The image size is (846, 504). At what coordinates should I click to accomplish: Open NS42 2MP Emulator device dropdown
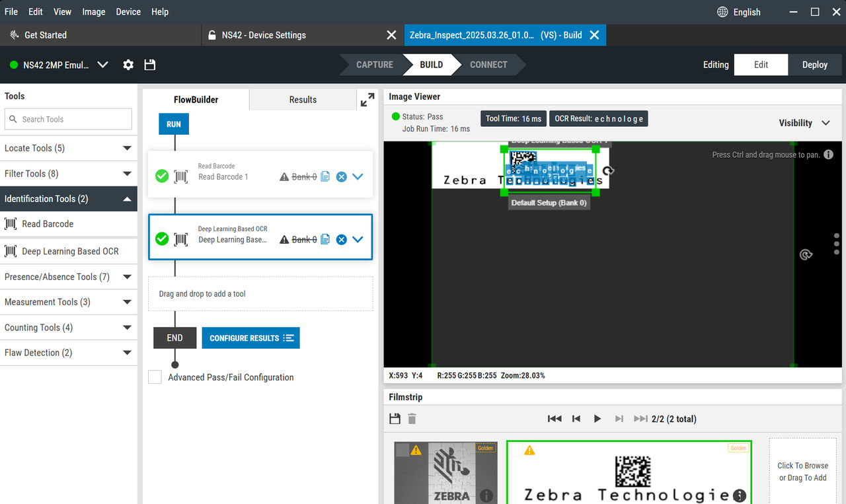click(102, 65)
